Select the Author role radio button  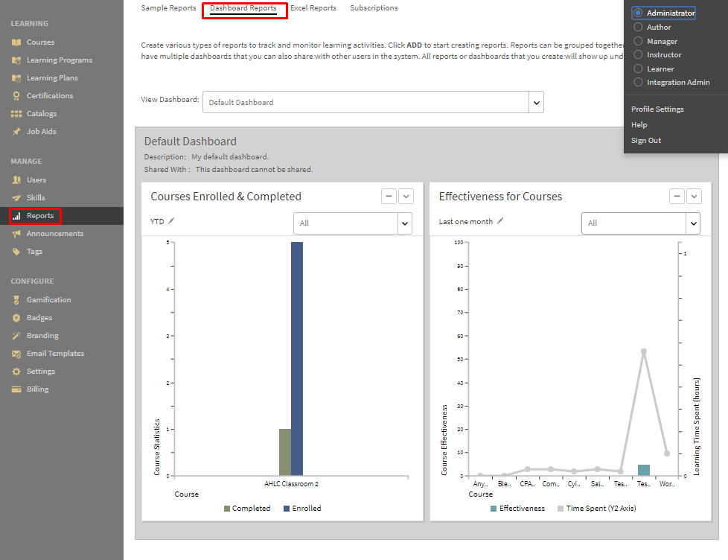click(x=638, y=27)
